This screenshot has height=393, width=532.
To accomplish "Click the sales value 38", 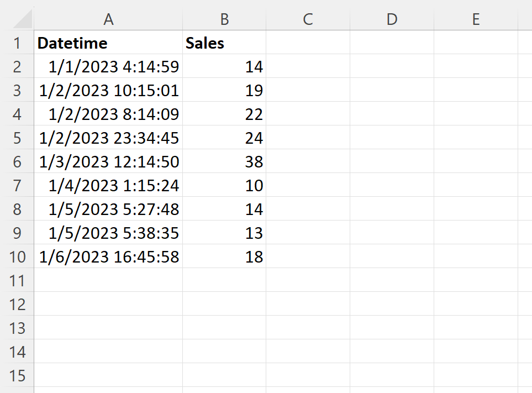I will [x=224, y=161].
